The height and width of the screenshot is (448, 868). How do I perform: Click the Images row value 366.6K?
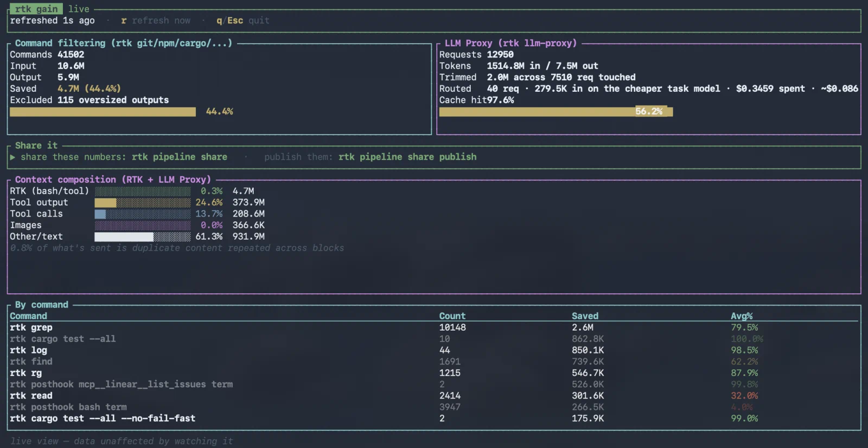pyautogui.click(x=248, y=225)
